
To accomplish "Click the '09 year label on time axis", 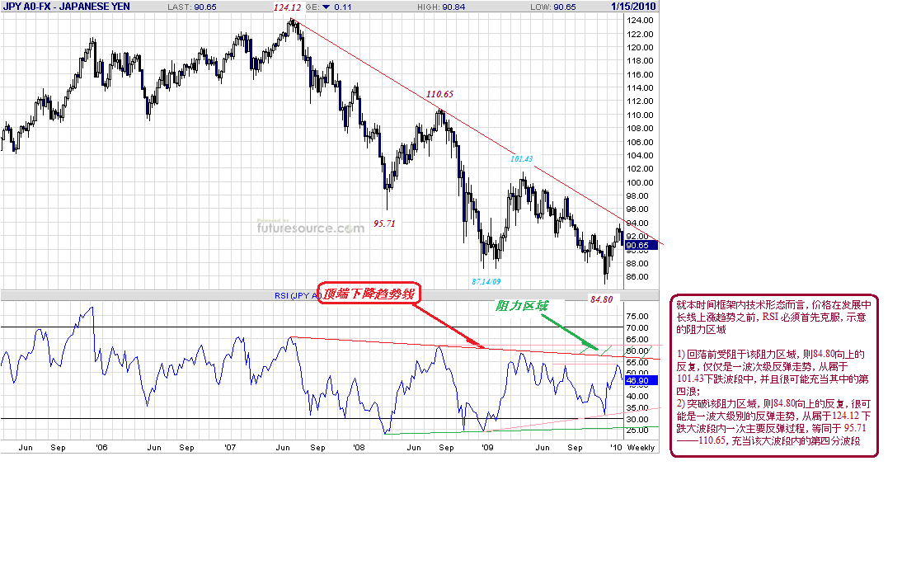I will 487,447.
